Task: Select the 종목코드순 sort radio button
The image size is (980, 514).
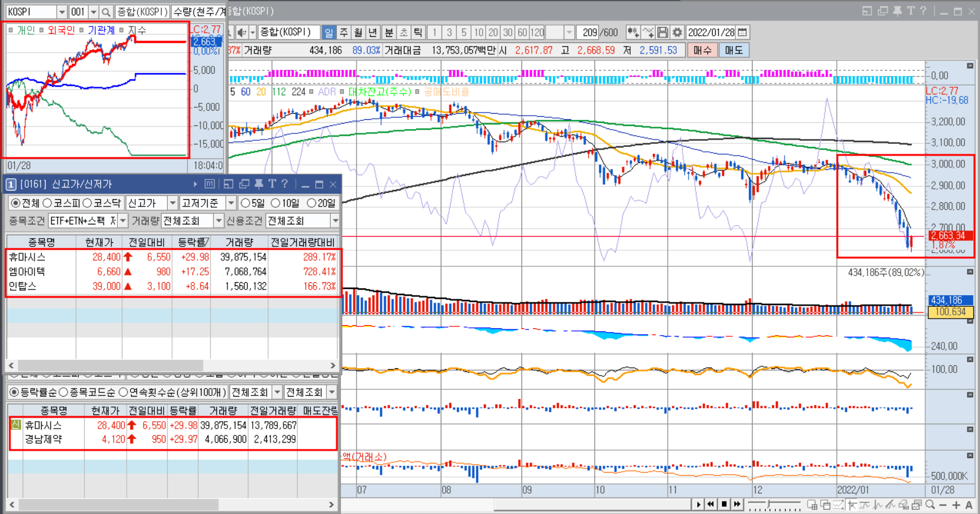Action: 63,392
